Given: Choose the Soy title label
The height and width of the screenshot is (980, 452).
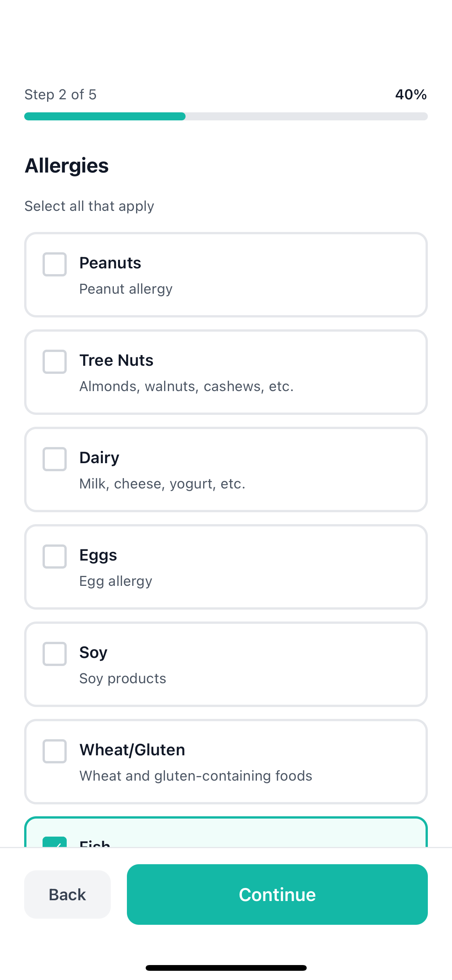Looking at the screenshot, I should tap(93, 653).
